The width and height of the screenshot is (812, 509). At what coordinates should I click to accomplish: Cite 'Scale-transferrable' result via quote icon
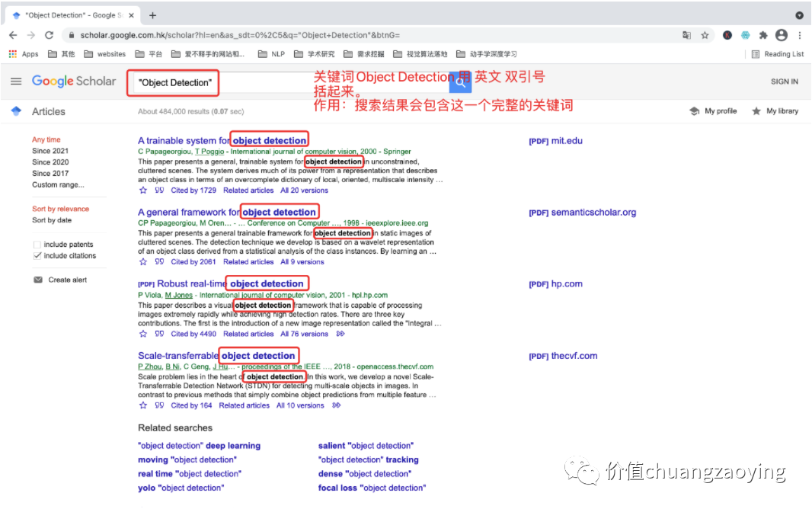(x=159, y=405)
